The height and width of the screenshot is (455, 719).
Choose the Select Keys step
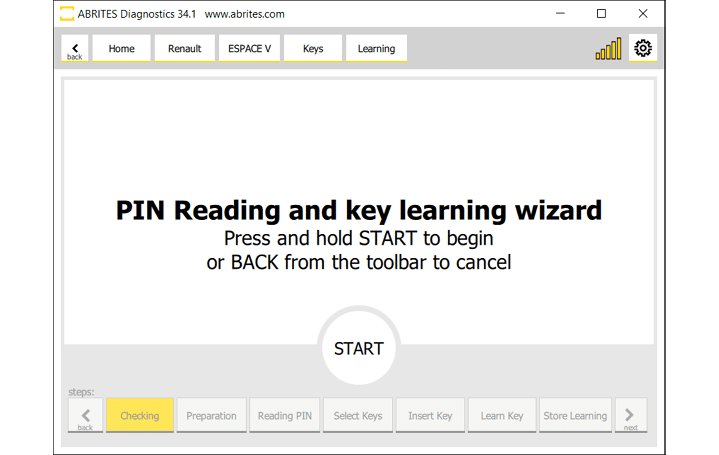358,416
